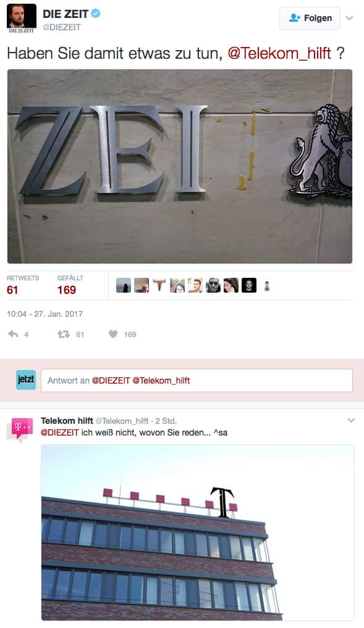
Task: Retweet the DIE ZEIT tweet via retweet icon
Action: 64,334
